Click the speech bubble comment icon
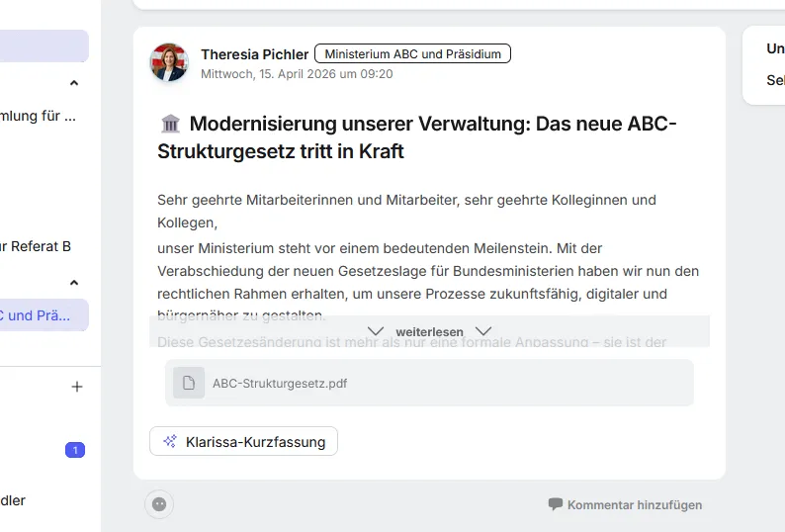Screen dimensions: 785x532 pyautogui.click(x=556, y=504)
